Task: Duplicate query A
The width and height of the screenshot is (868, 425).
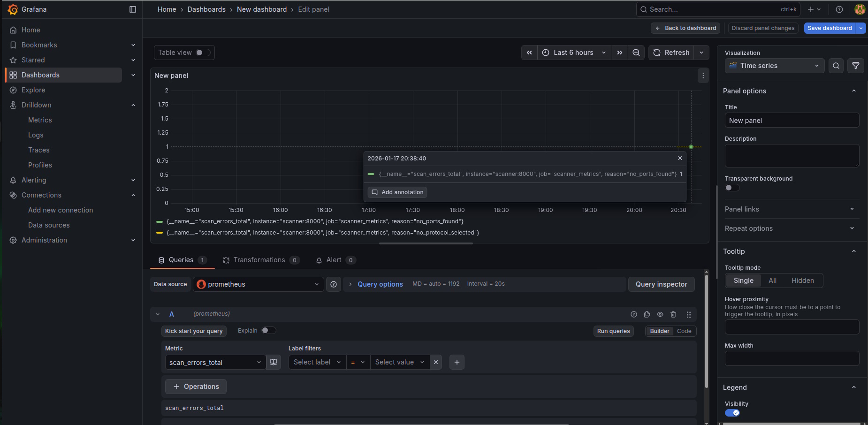Action: click(x=647, y=314)
